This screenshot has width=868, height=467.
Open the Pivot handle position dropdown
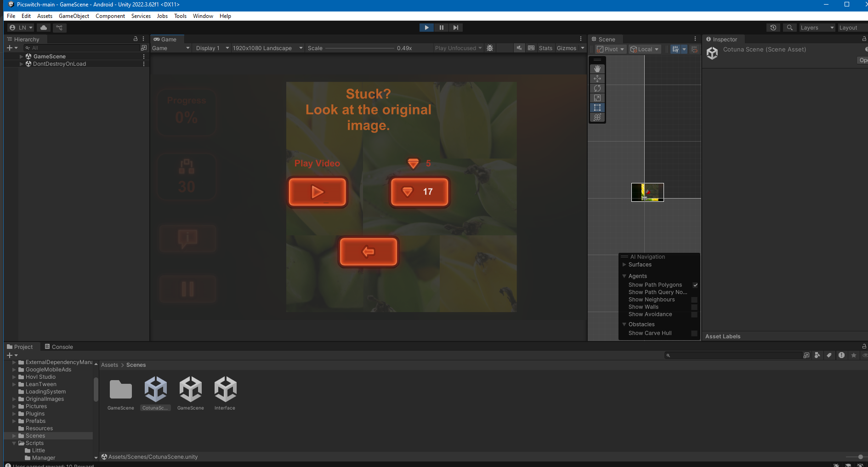pyautogui.click(x=611, y=49)
